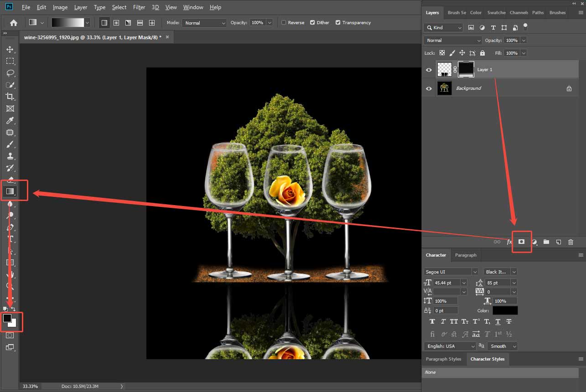Screen dimensions: 586x392
Task: Click the text Color swatch in Character panel
Action: [505, 310]
